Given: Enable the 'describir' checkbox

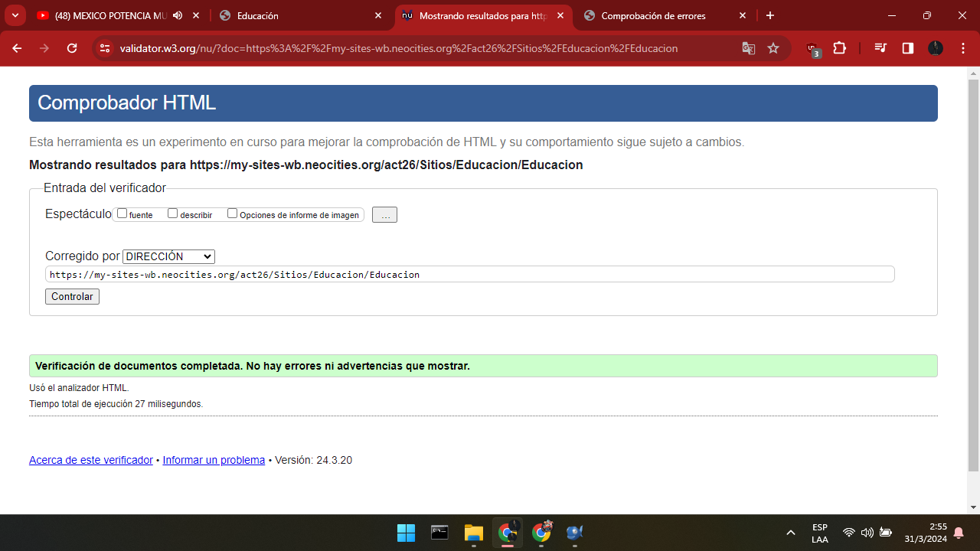Looking at the screenshot, I should tap(172, 214).
